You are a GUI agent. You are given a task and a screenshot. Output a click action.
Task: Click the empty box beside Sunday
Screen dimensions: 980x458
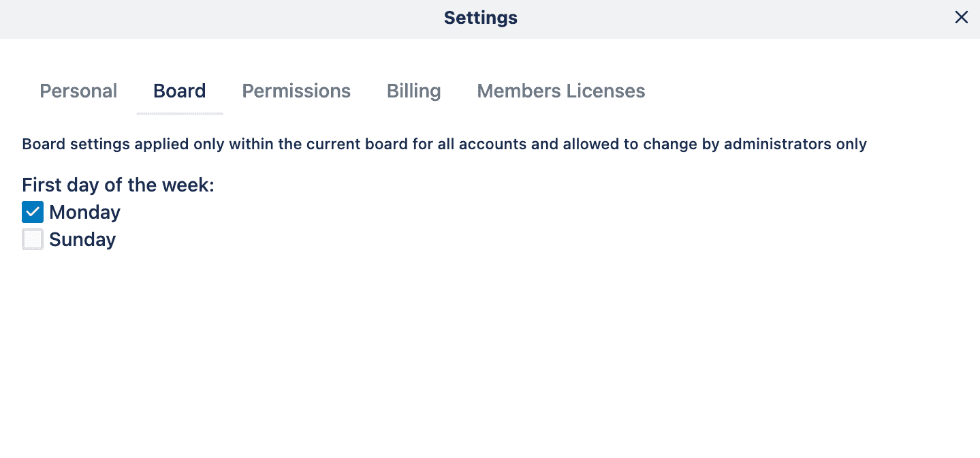pos(33,239)
